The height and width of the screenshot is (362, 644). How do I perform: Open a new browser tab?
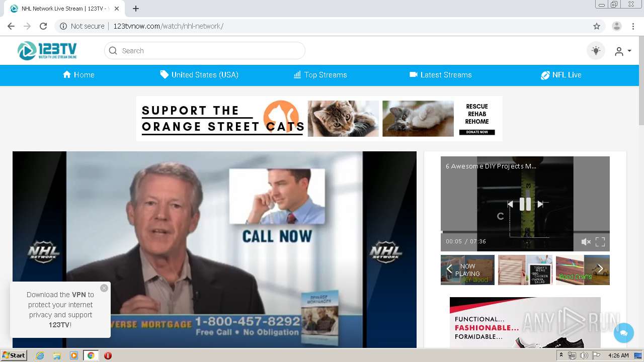(x=136, y=9)
